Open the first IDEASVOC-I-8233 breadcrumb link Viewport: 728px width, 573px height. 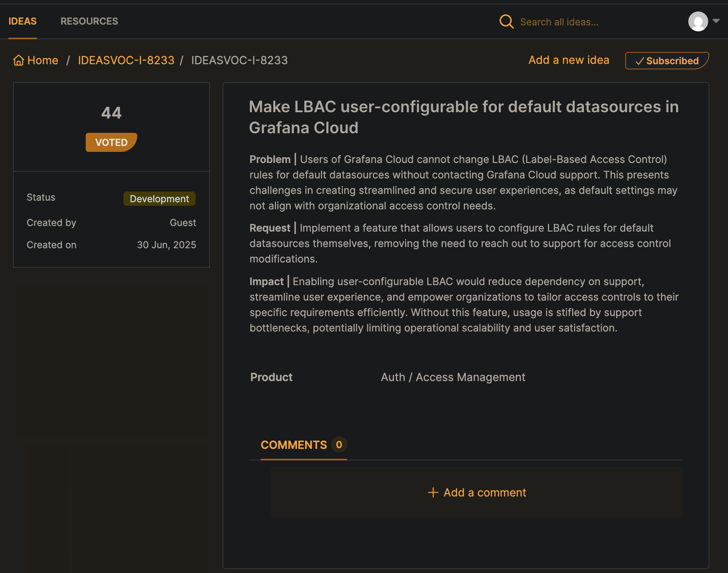pos(126,60)
